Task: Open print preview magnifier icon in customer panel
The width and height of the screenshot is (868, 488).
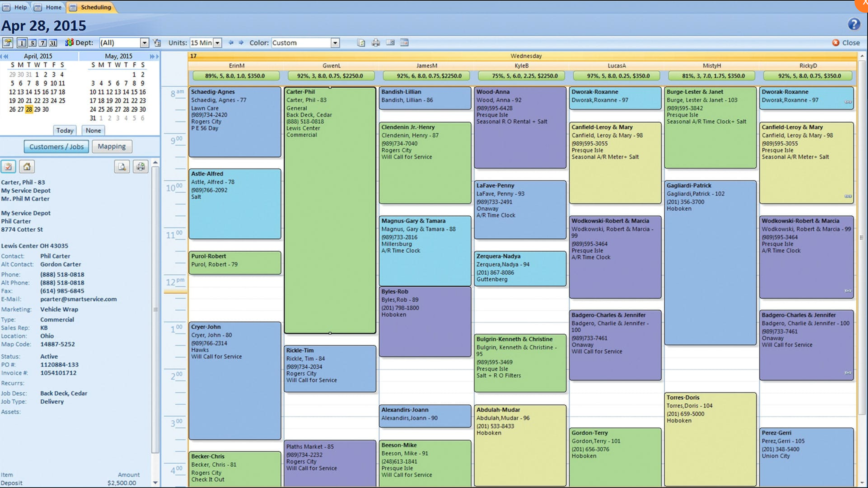Action: coord(122,166)
